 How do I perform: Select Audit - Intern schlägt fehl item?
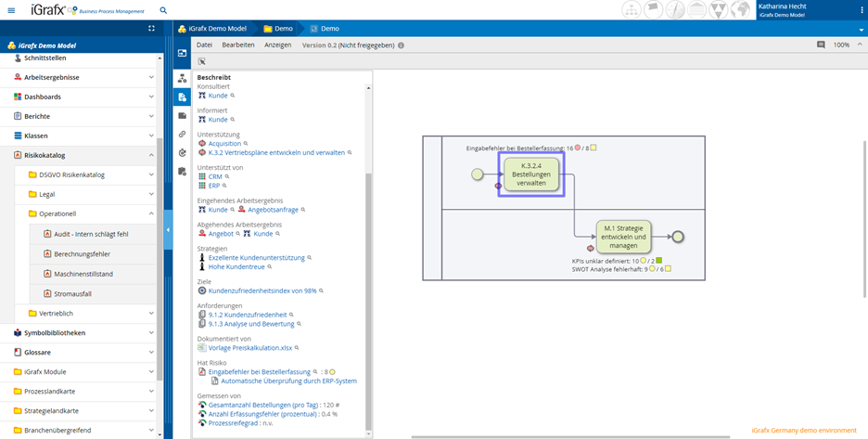click(x=91, y=234)
